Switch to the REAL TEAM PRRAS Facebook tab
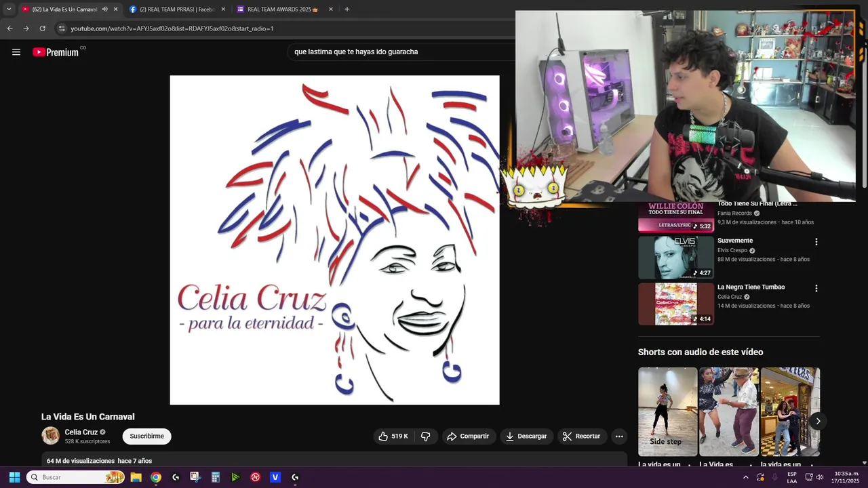 click(x=176, y=9)
